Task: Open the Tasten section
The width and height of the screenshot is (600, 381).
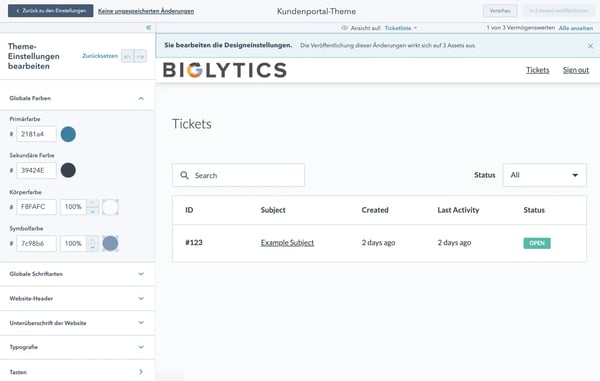Action: pos(77,371)
